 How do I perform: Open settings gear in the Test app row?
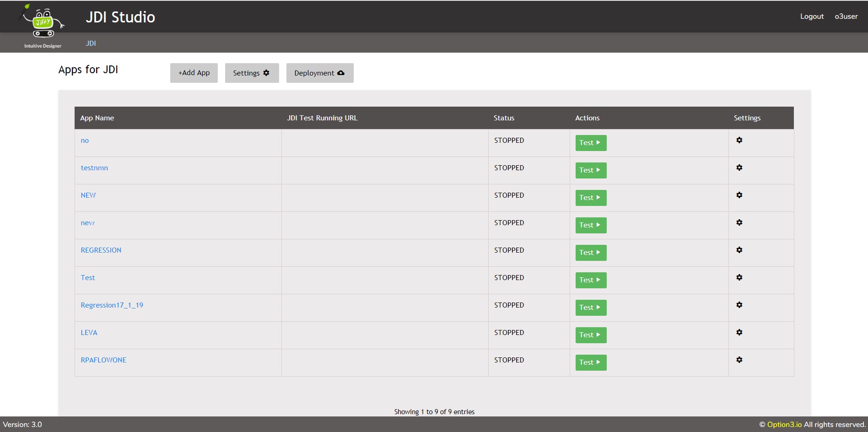pos(739,277)
